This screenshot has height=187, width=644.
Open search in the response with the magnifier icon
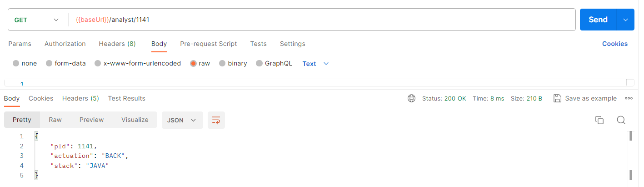(621, 120)
